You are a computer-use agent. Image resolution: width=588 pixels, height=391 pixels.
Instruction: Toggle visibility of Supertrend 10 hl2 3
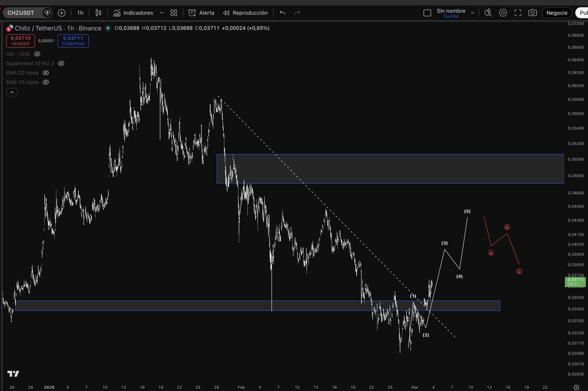[x=61, y=63]
